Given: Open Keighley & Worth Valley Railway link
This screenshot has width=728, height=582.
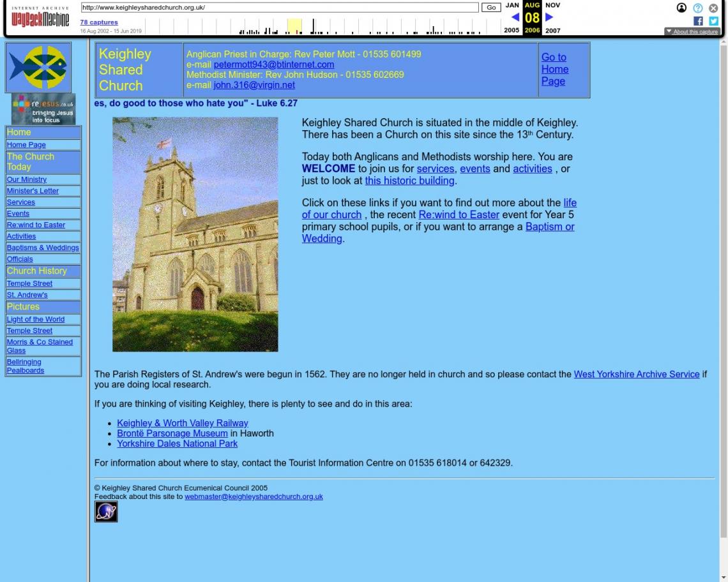Looking at the screenshot, I should (x=183, y=423).
